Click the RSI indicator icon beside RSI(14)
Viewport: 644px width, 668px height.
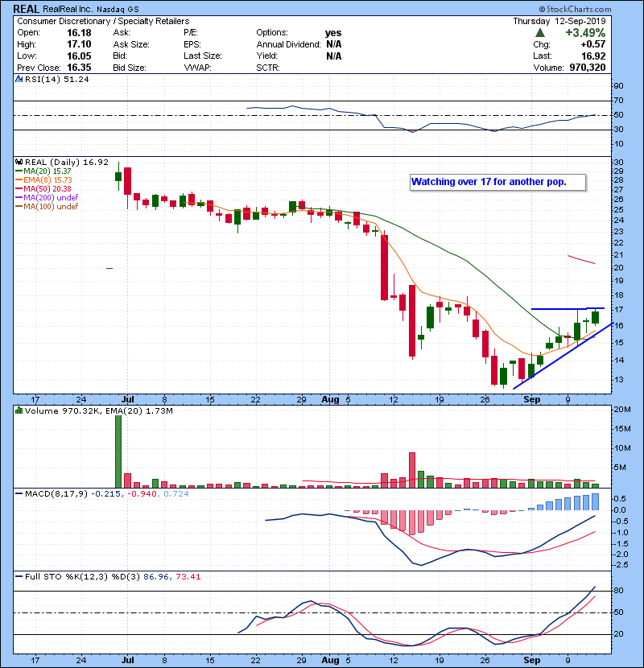pos(19,79)
